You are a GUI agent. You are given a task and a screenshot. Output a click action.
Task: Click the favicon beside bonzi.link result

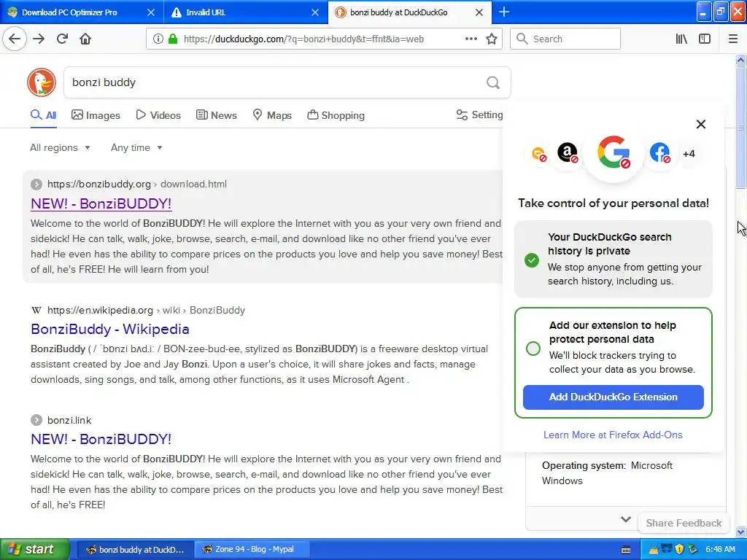point(36,420)
